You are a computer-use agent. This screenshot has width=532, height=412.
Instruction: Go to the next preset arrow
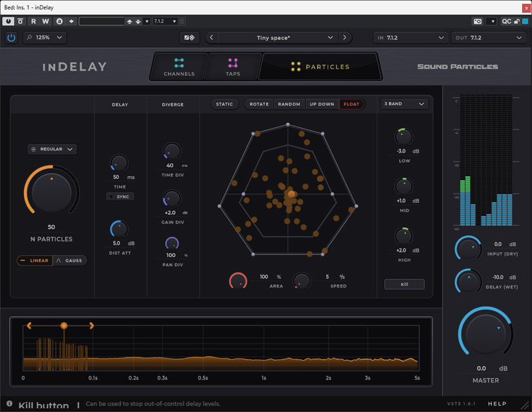344,37
